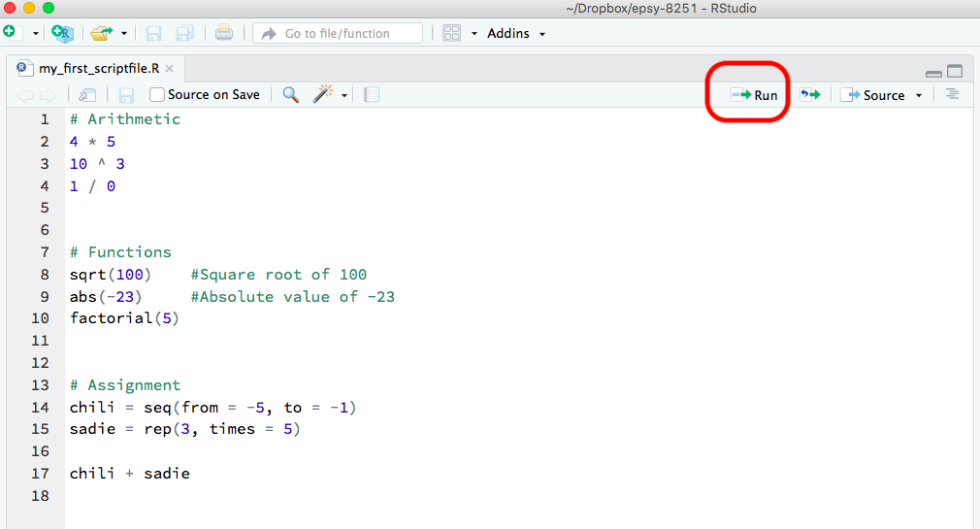Show the document outline
This screenshot has height=529, width=980.
pyautogui.click(x=952, y=94)
